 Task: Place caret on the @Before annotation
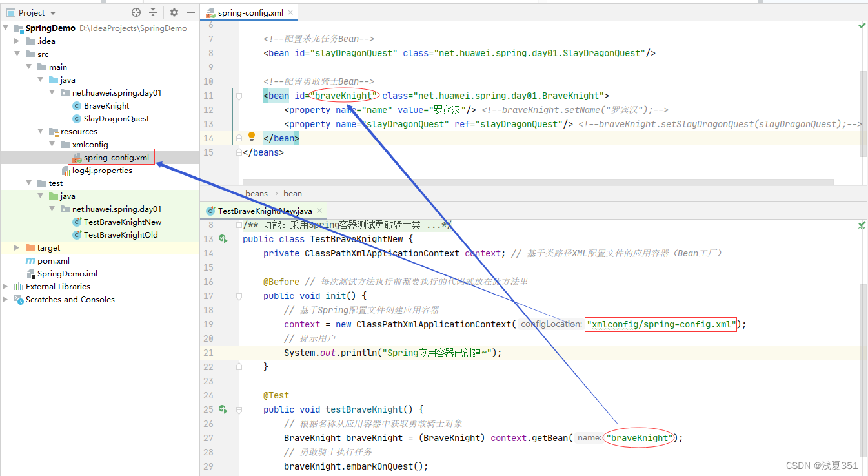[281, 282]
